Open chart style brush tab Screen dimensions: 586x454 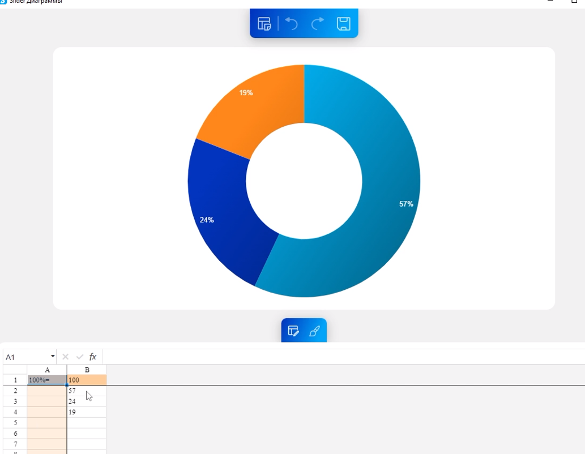pyautogui.click(x=315, y=331)
